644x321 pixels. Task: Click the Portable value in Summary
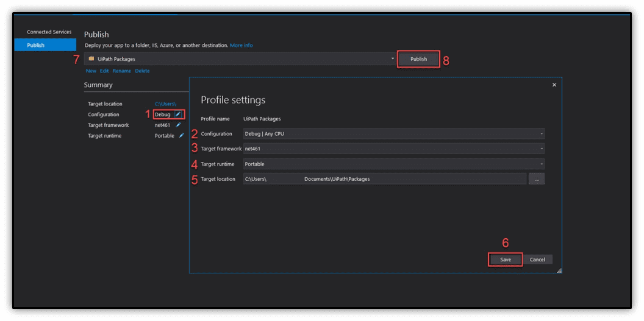(x=164, y=136)
